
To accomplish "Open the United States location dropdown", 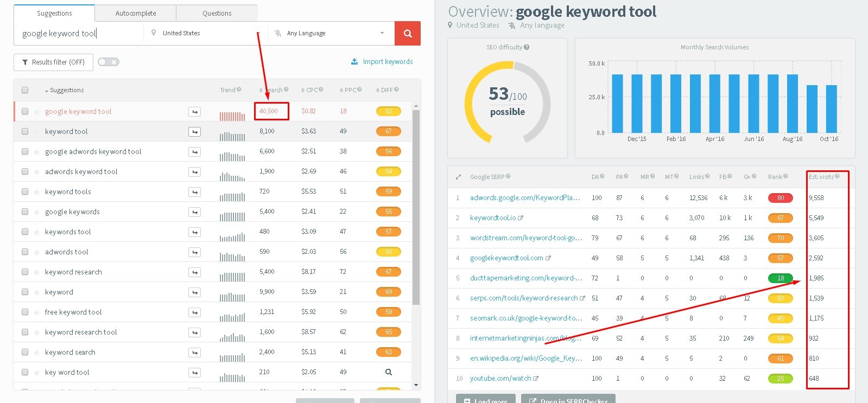I will pos(206,33).
